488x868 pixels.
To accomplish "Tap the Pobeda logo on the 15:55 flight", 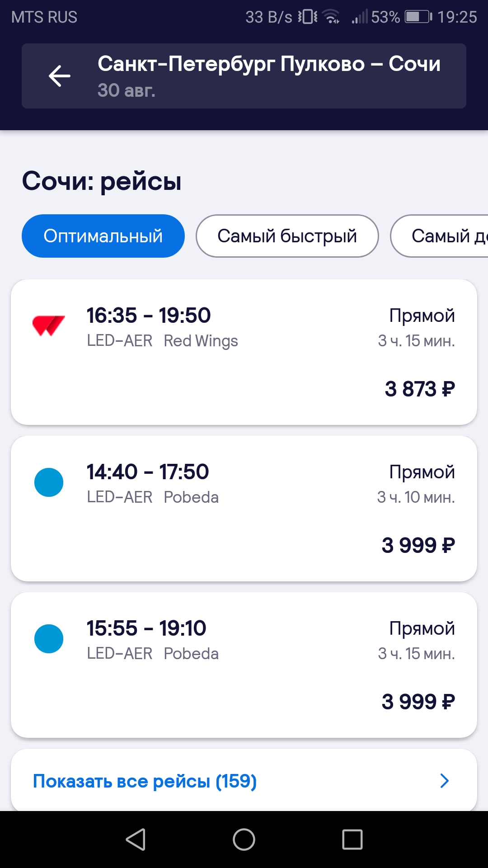I will (49, 639).
